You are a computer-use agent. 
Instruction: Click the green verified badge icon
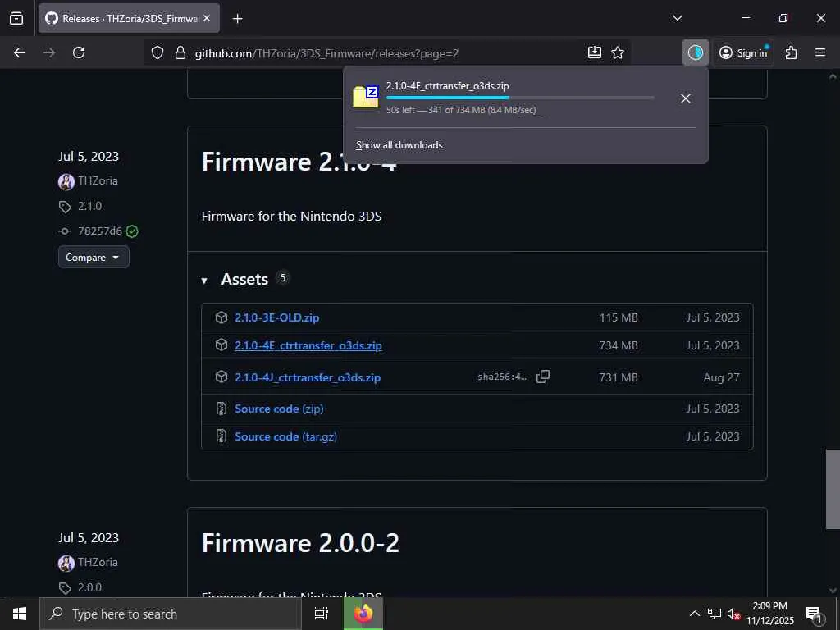pyautogui.click(x=132, y=231)
